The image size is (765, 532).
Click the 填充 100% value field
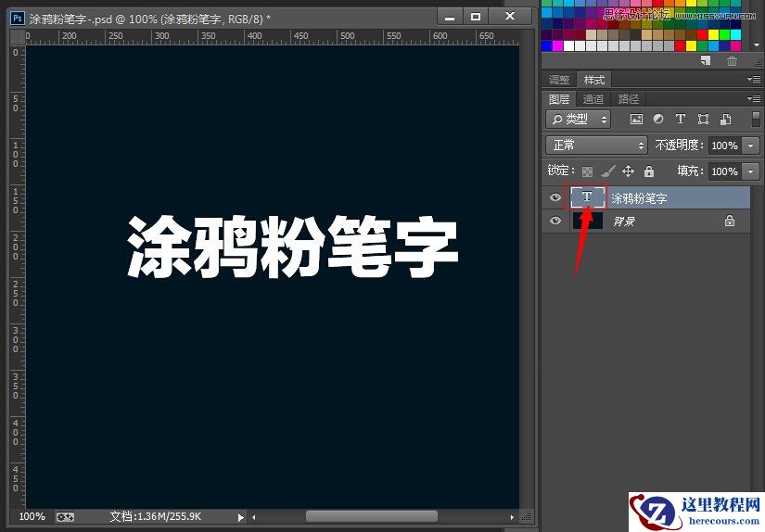pos(725,171)
